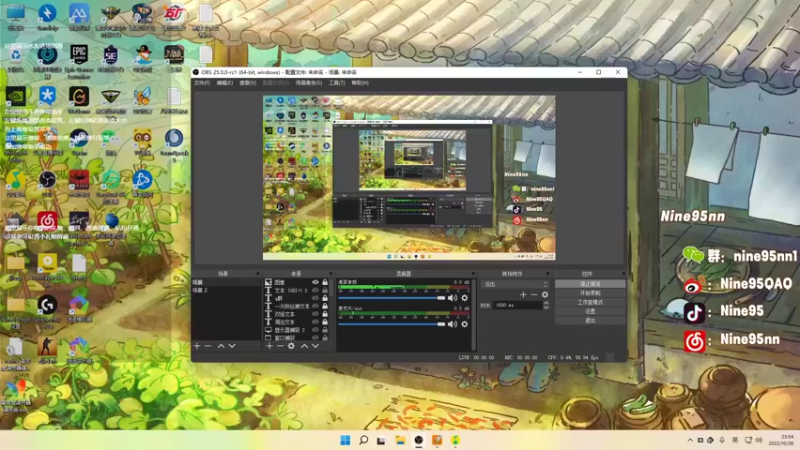Add a new scene with the plus icon
800x450 pixels.
pos(197,346)
